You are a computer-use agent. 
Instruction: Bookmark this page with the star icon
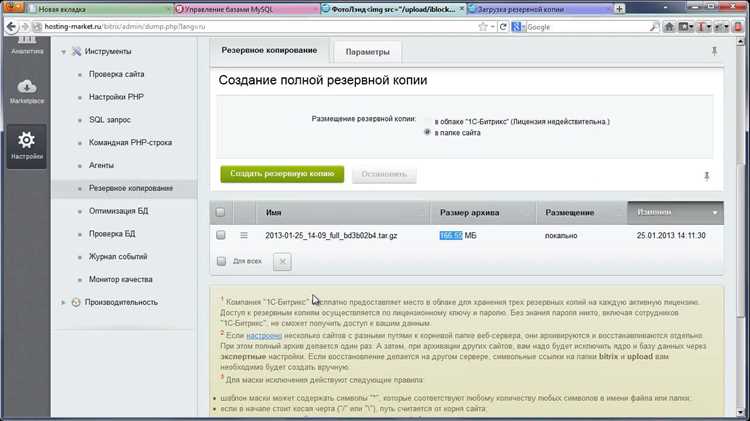pos(483,27)
